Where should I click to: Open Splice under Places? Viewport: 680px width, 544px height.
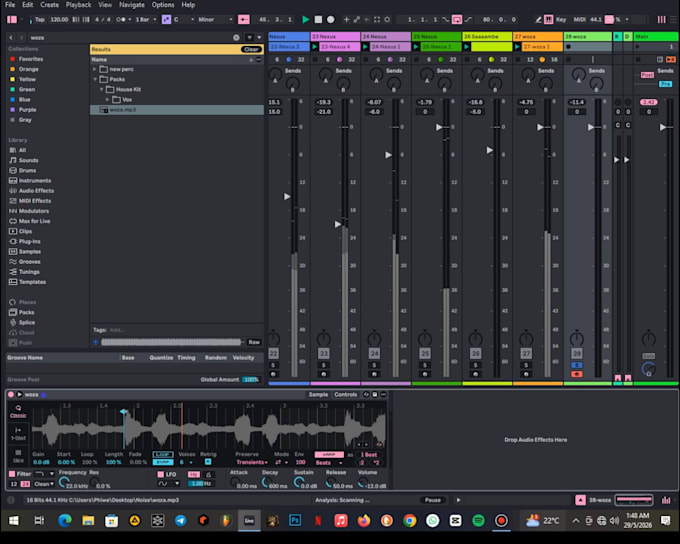point(22,322)
